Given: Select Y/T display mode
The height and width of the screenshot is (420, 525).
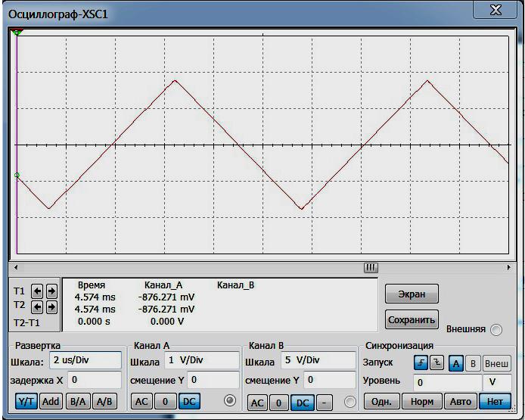Looking at the screenshot, I should [x=26, y=401].
